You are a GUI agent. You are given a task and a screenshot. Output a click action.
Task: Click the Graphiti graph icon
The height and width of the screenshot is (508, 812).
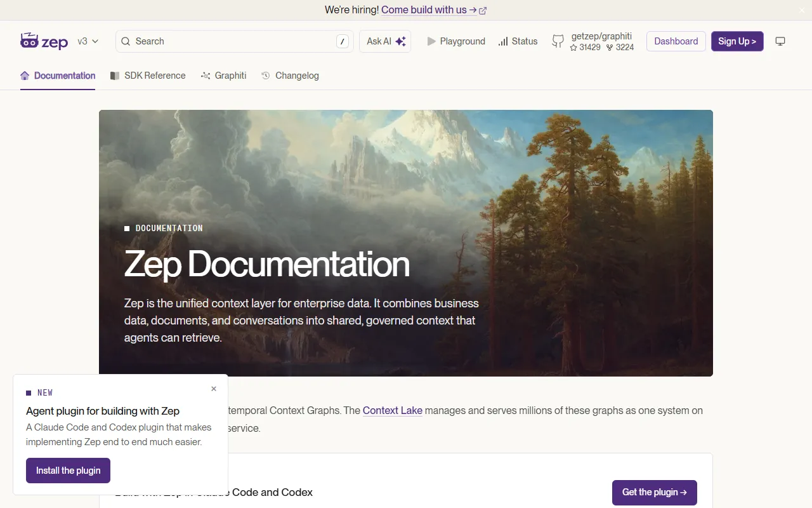click(x=206, y=76)
